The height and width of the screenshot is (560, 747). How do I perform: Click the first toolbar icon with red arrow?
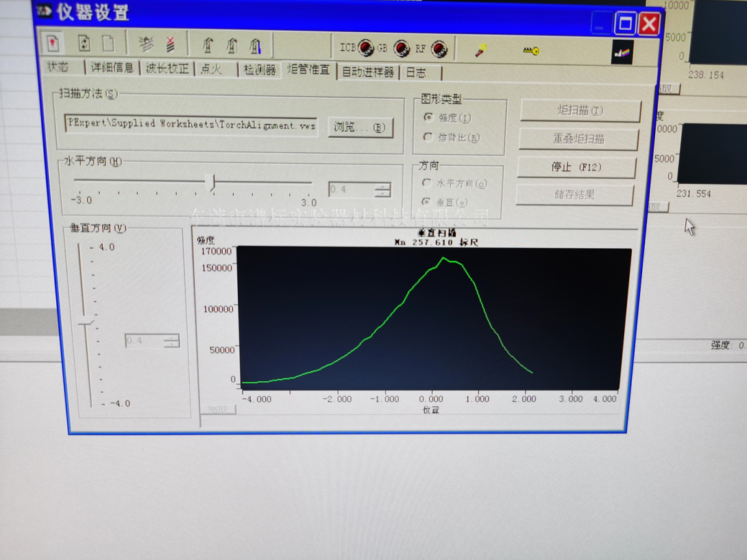[53, 43]
